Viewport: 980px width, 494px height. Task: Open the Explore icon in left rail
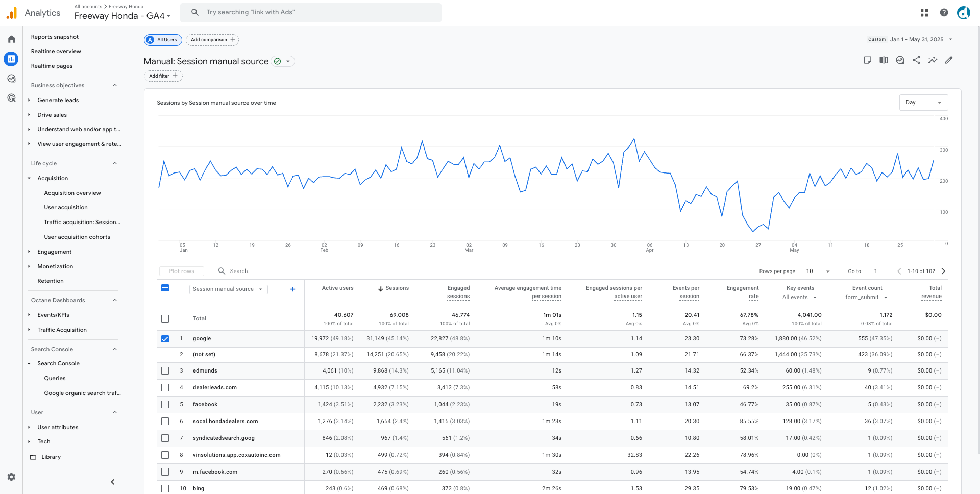pyautogui.click(x=11, y=79)
